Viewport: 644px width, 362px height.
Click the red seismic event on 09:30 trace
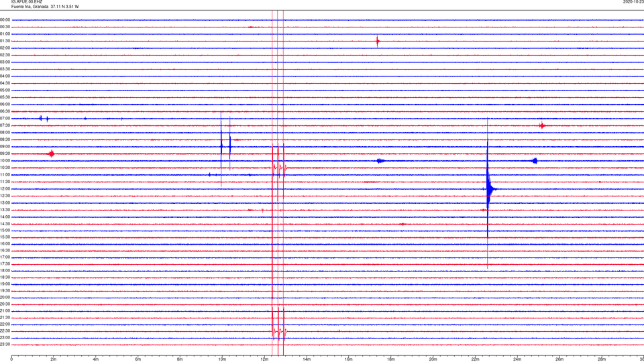click(52, 154)
